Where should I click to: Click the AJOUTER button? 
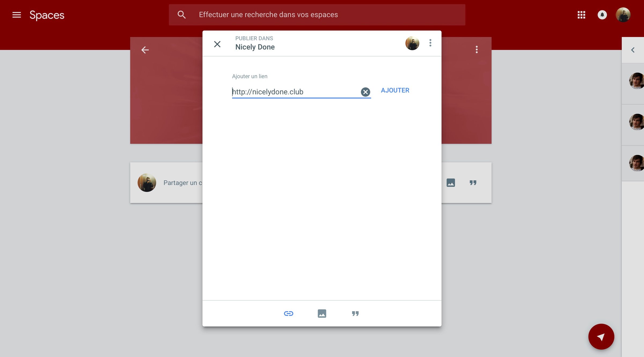point(395,90)
